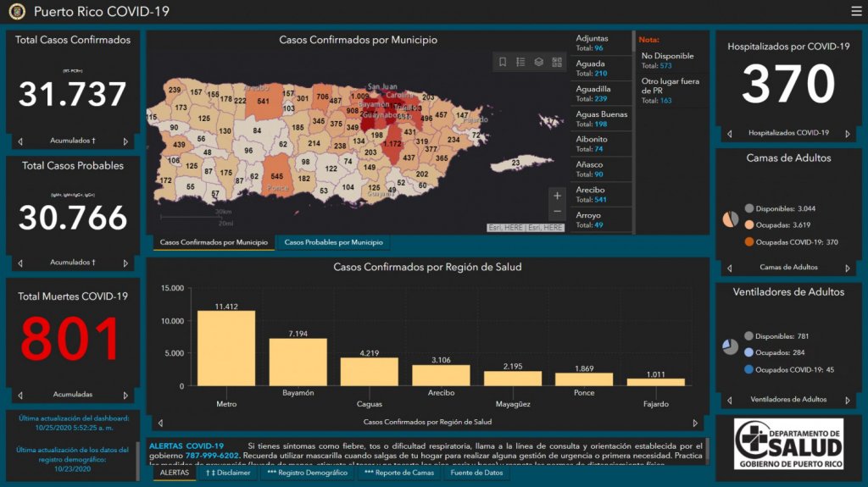Select the Reporte de Camas tab
The image size is (868, 487).
click(398, 473)
